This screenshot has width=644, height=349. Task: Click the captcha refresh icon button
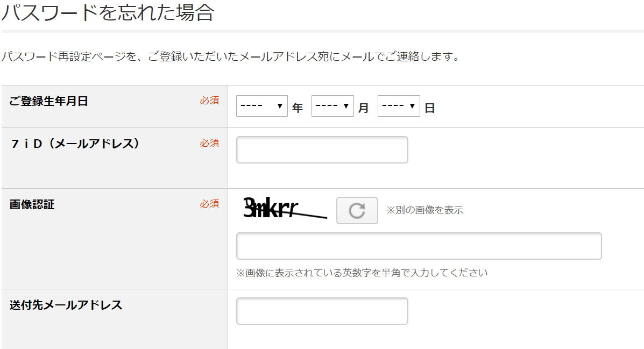tap(357, 210)
